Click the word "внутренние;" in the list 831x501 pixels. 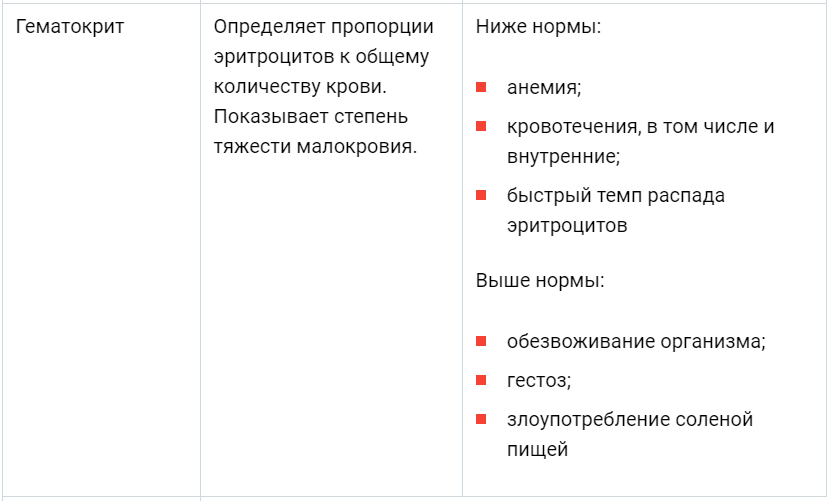(563, 156)
